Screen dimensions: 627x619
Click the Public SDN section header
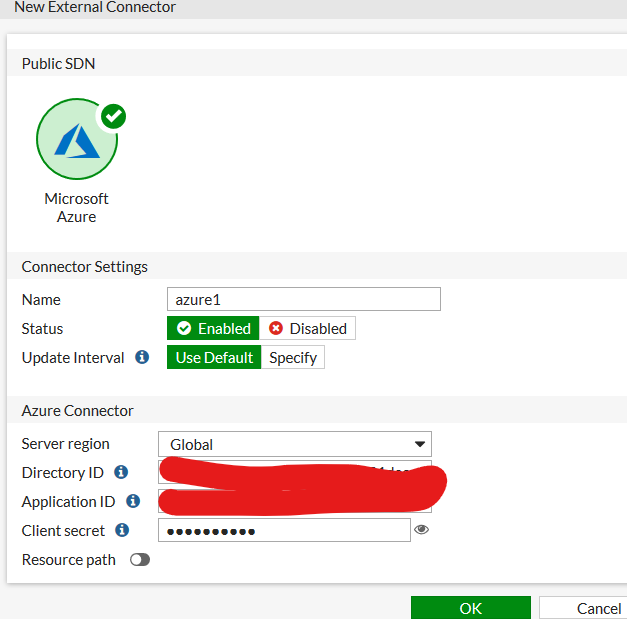pyautogui.click(x=58, y=64)
